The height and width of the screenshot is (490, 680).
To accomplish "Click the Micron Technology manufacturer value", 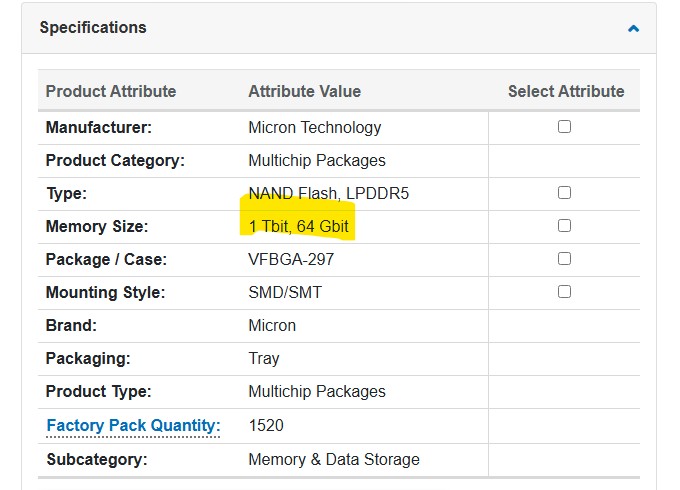I will [315, 127].
